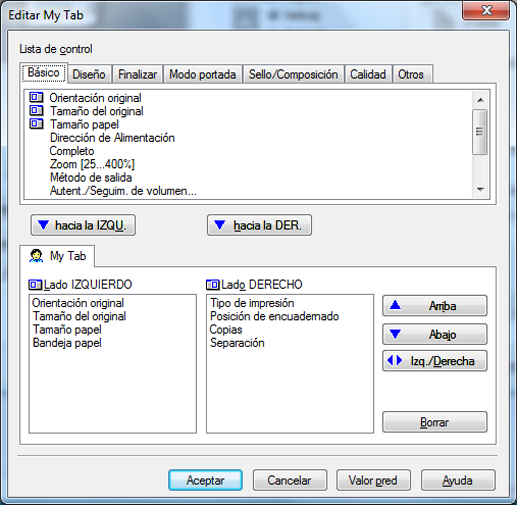Switch to the Básico tab
This screenshot has width=517, height=505.
point(44,72)
